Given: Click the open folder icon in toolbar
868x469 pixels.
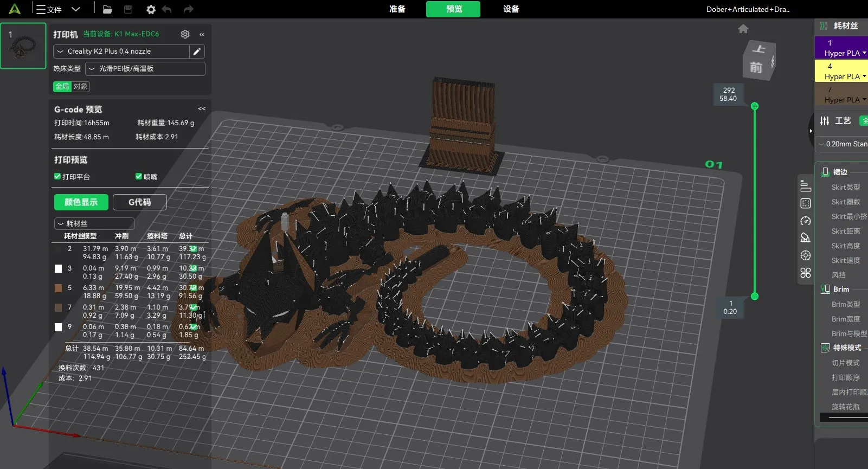Looking at the screenshot, I should [x=107, y=9].
